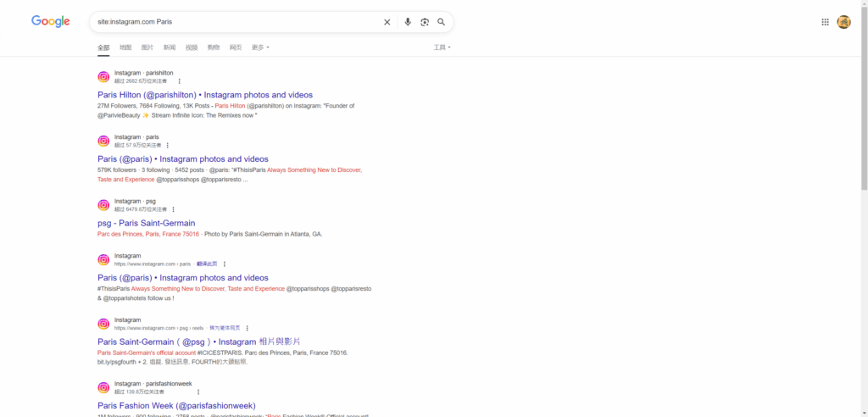Click Instagram favicon beside 57.9万 followers result
The width and height of the screenshot is (868, 417).
[103, 142]
